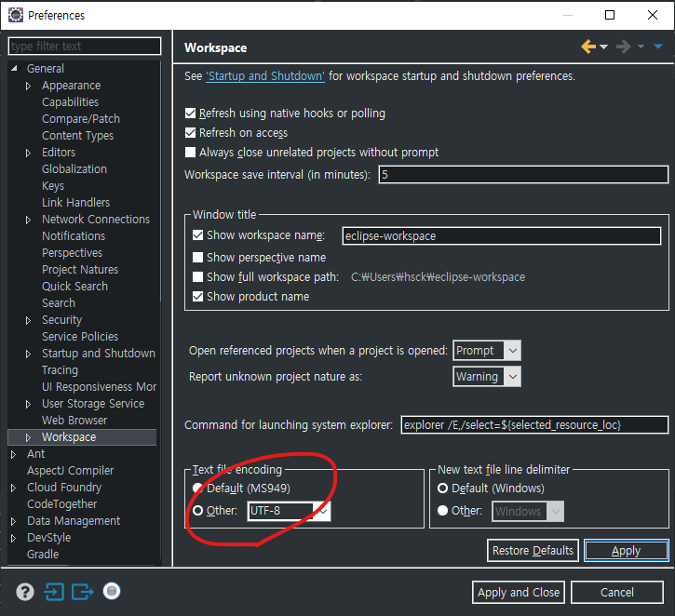Select Quick Search tree item

[74, 287]
